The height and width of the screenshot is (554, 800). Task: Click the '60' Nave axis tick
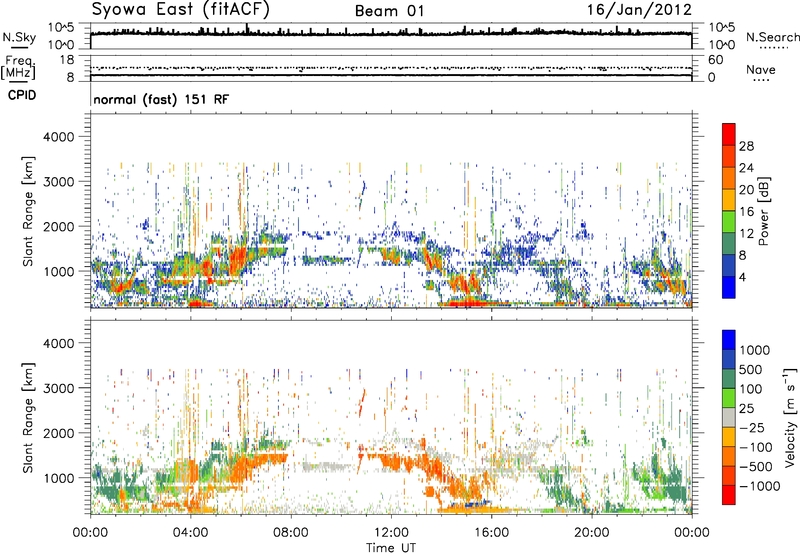pyautogui.click(x=715, y=60)
